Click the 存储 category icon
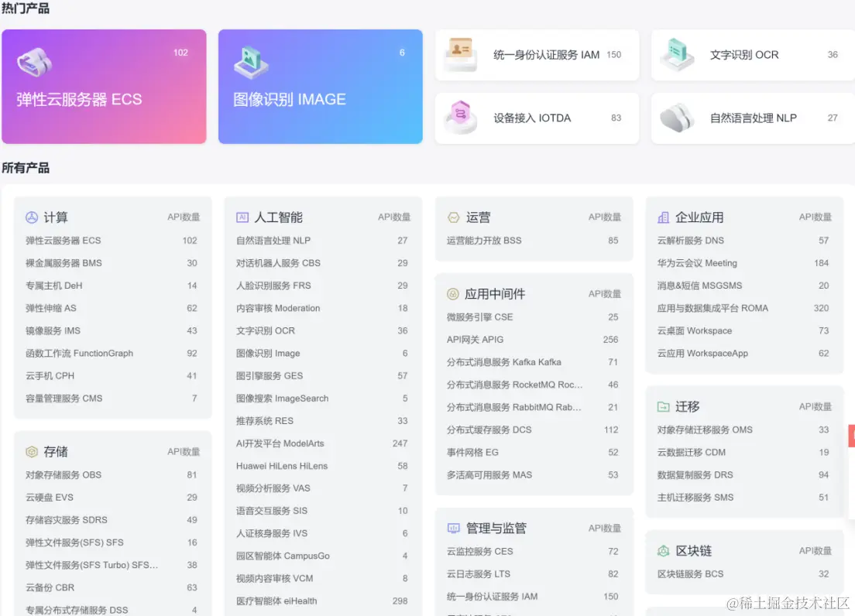855x616 pixels. [x=32, y=451]
